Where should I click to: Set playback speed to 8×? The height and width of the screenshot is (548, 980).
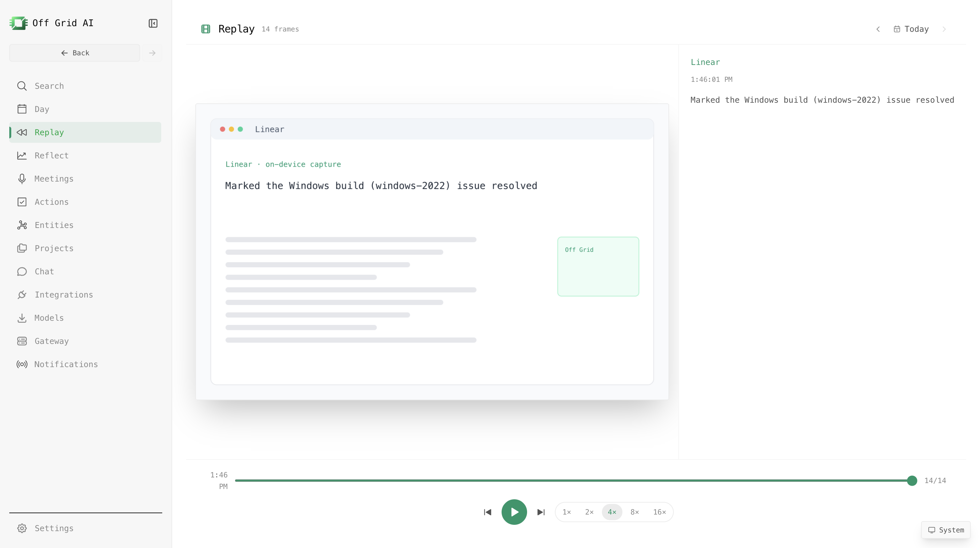tap(635, 512)
